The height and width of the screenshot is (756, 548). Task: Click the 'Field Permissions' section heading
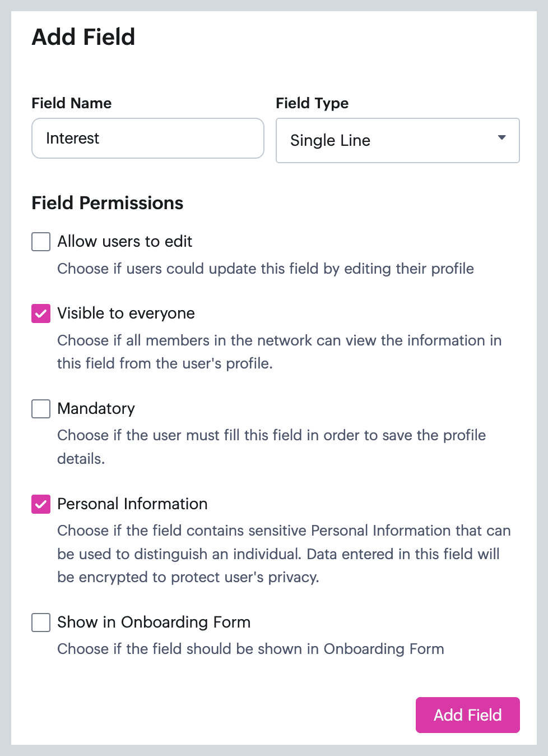pos(107,203)
